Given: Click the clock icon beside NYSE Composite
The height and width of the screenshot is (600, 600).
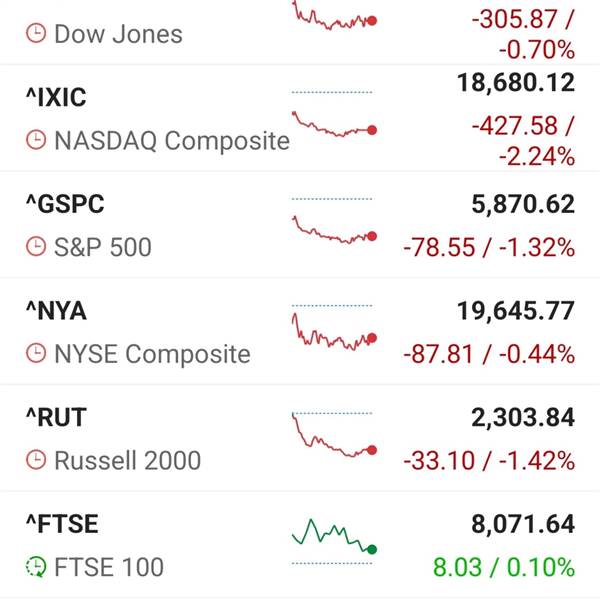Looking at the screenshot, I should 36,353.
